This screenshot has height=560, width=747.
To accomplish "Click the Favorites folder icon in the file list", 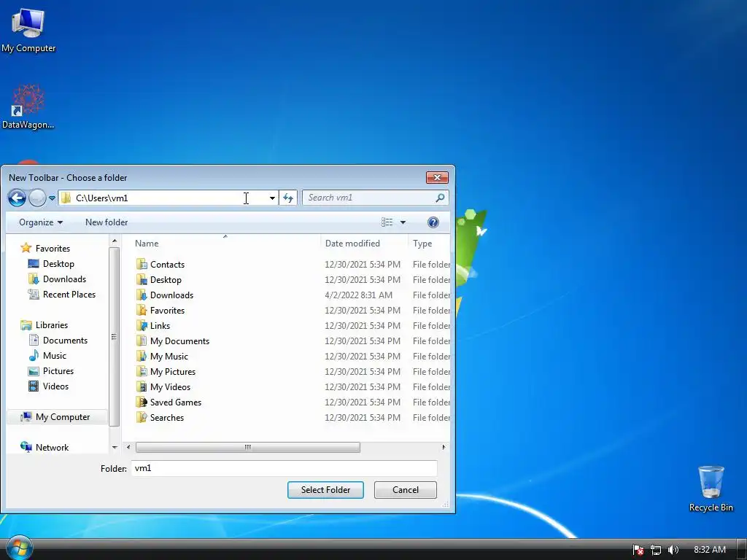I will point(142,311).
